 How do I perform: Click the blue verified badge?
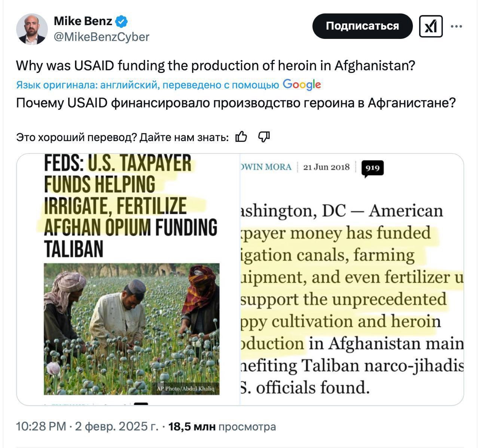point(121,21)
